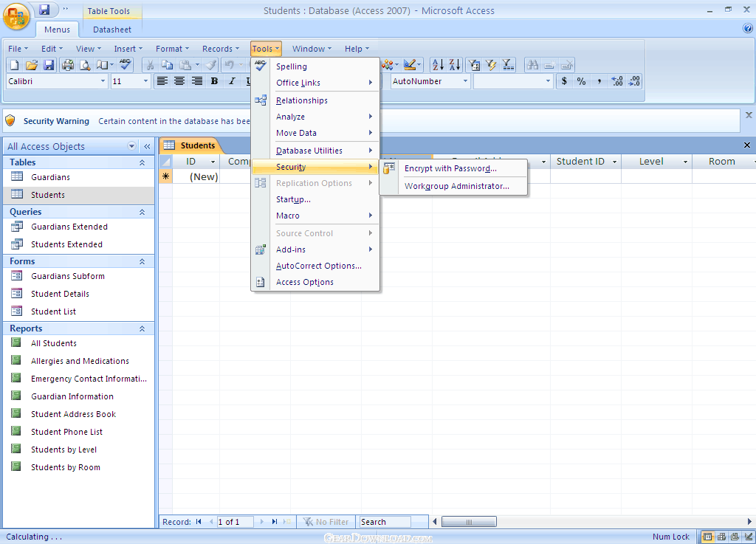Open the Guardians Extended query
Screen dimensions: 756x544
click(78, 227)
